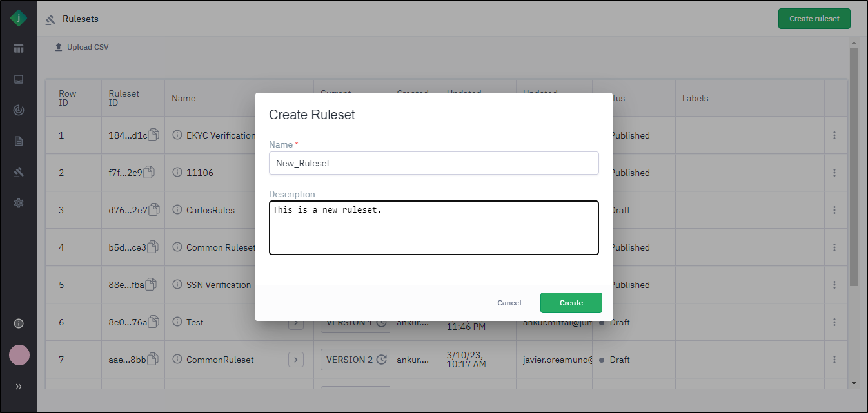
Task: Expand the sidebar with double chevron
Action: (x=19, y=387)
